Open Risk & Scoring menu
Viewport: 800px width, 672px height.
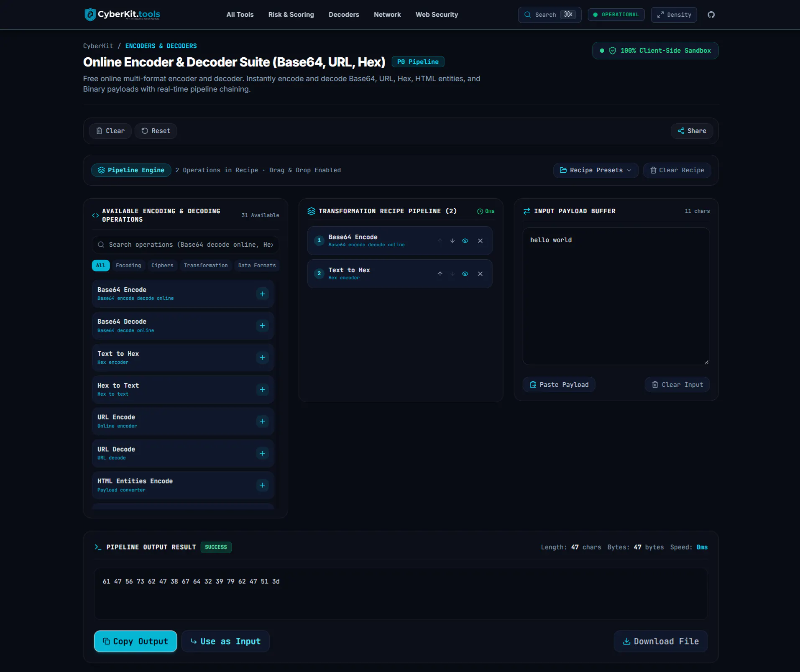click(291, 15)
